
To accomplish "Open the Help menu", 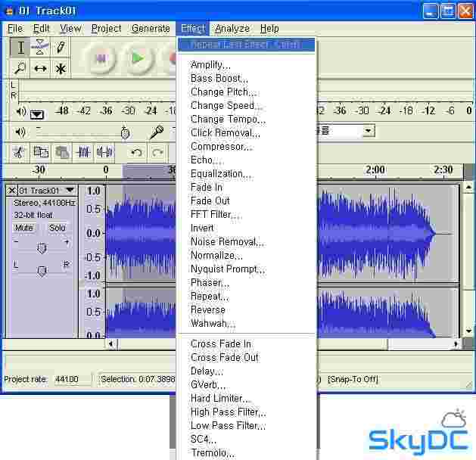I will click(269, 29).
